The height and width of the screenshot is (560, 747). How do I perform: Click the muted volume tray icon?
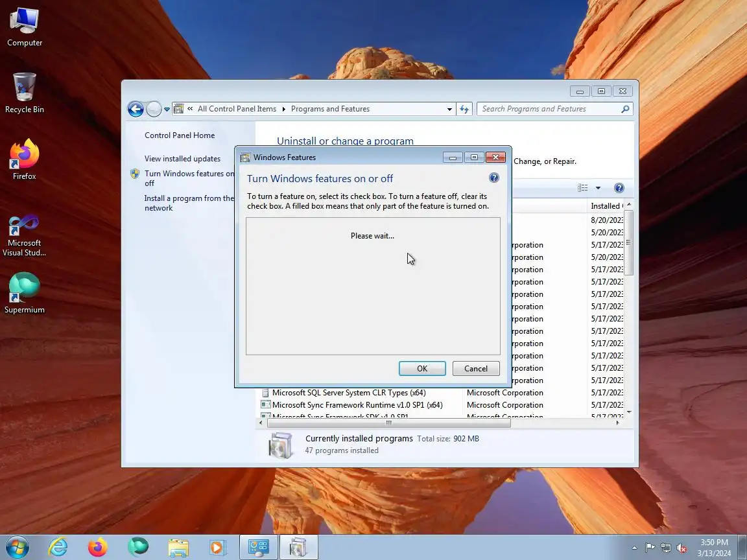(682, 548)
